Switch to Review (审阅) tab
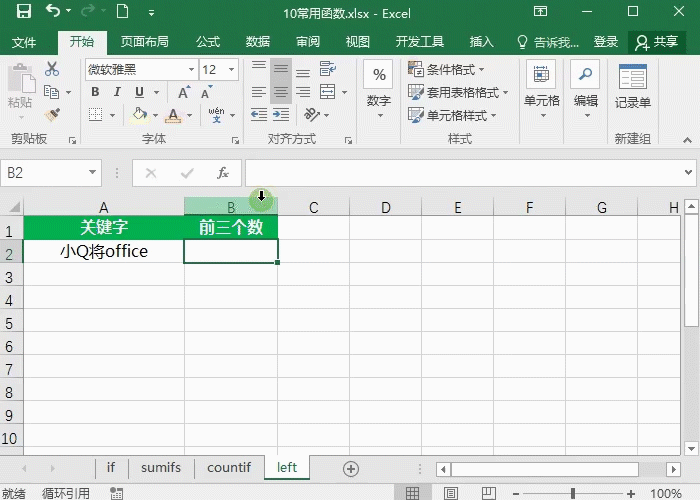 coord(308,42)
